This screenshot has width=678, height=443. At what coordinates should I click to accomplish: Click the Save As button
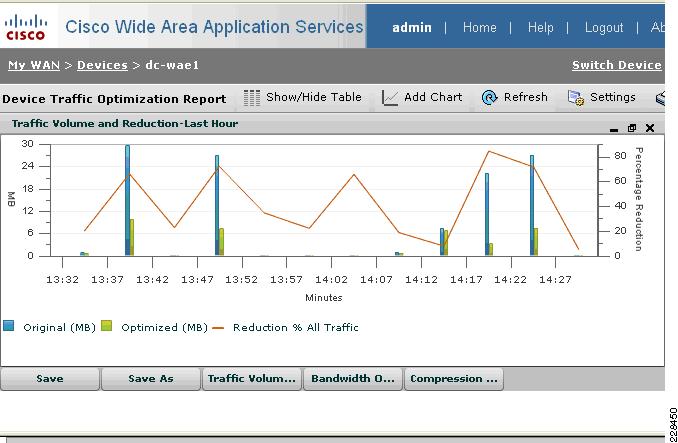pyautogui.click(x=150, y=379)
